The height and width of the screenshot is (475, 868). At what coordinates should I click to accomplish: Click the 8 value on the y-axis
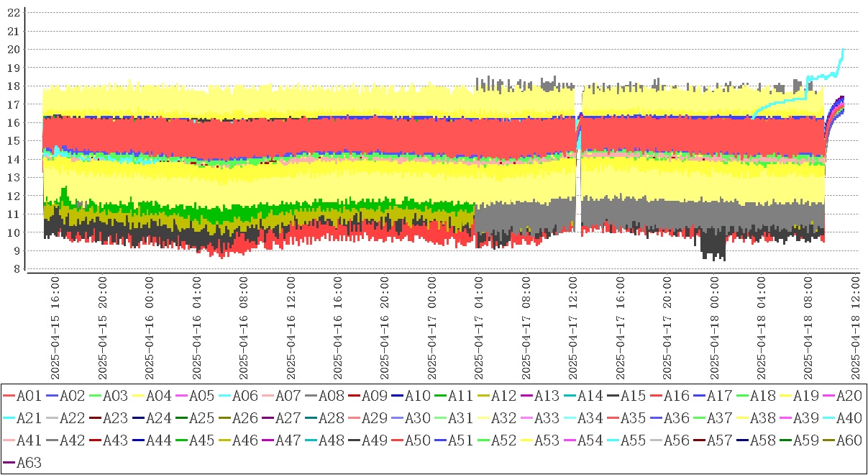[x=15, y=269]
